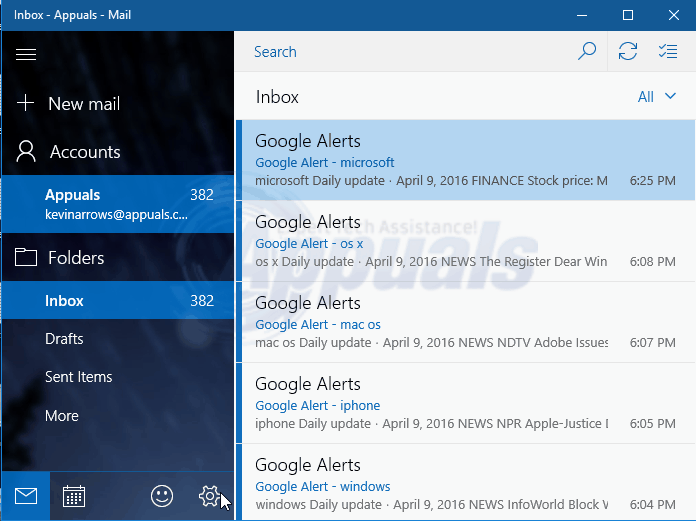Viewport: 696px width, 521px height.
Task: Open the Google Alert - mac os email
Action: 465,322
